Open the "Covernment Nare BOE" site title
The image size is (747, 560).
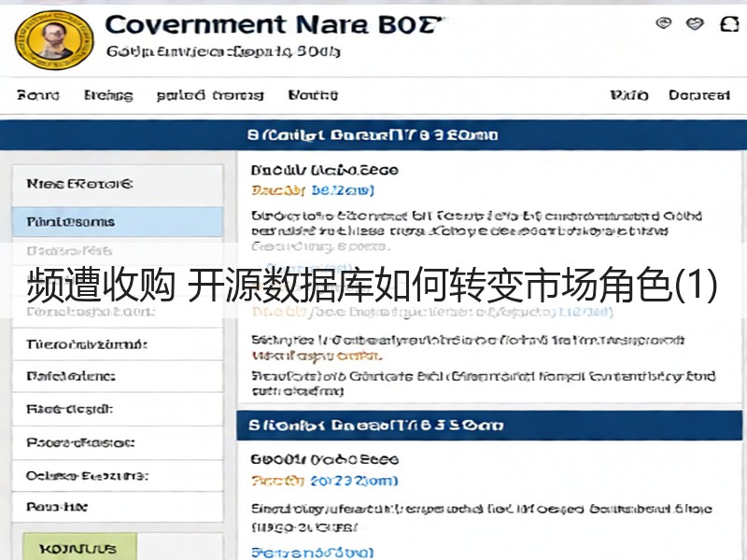click(274, 25)
